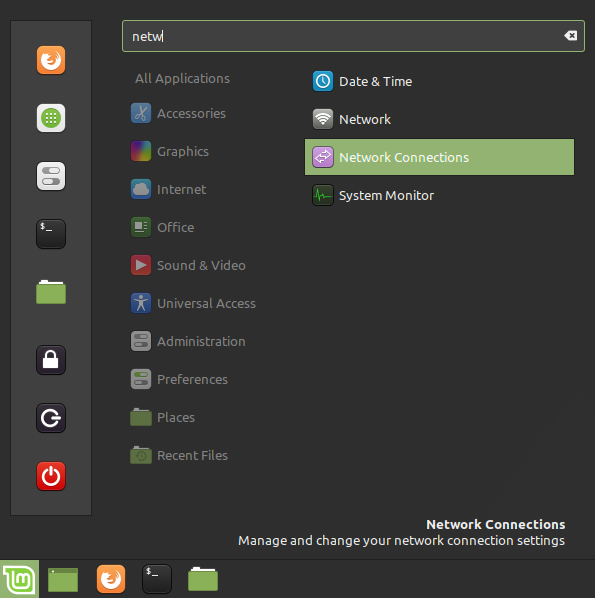Image resolution: width=595 pixels, height=598 pixels.
Task: Click the Places folder category icon
Action: pyautogui.click(x=141, y=417)
